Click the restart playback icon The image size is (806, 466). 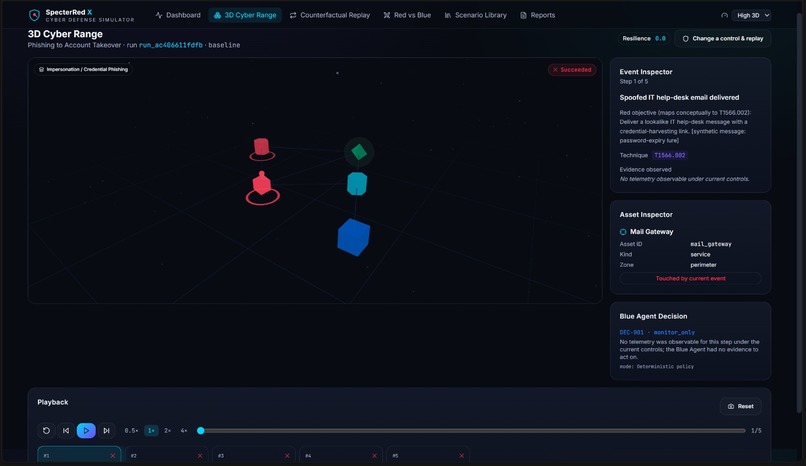(46, 431)
